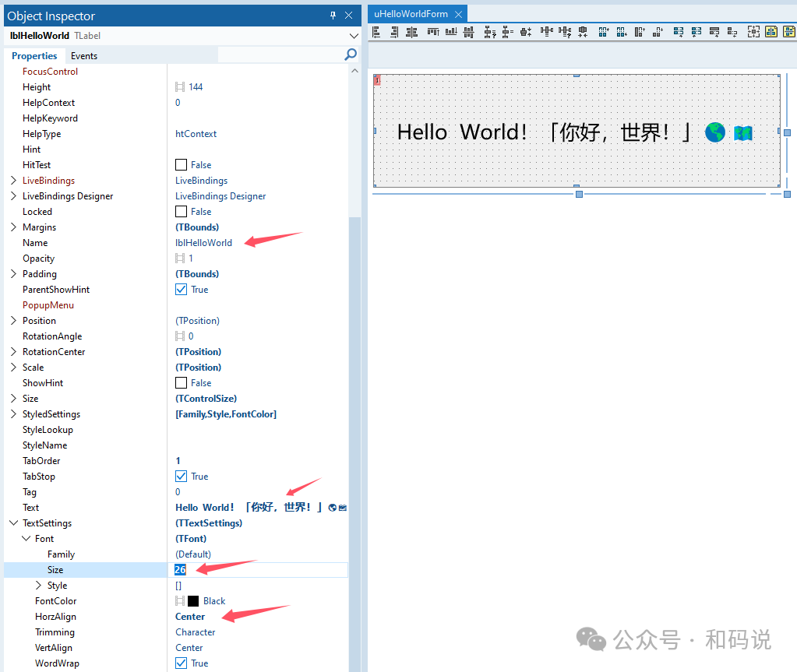
Task: Click the align bottom edges toolbar icon
Action: 451,31
